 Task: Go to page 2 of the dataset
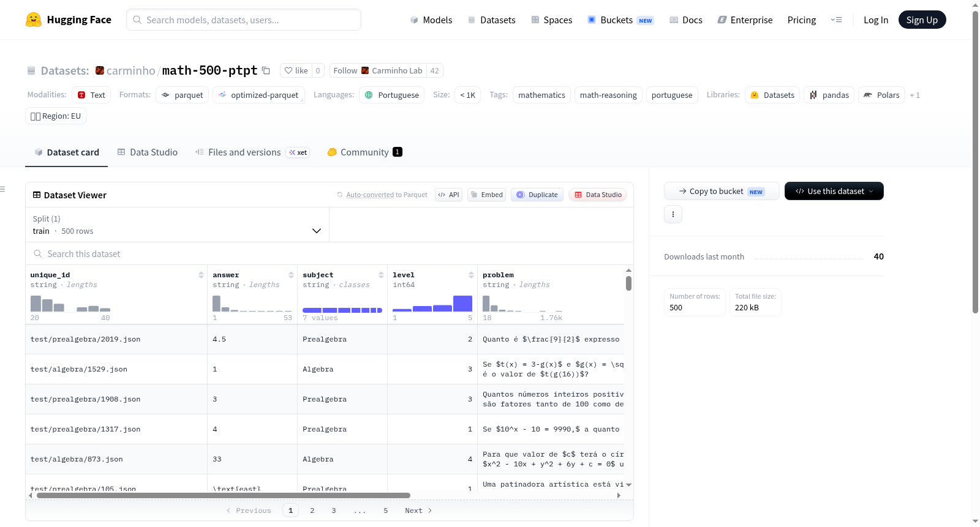[312, 510]
